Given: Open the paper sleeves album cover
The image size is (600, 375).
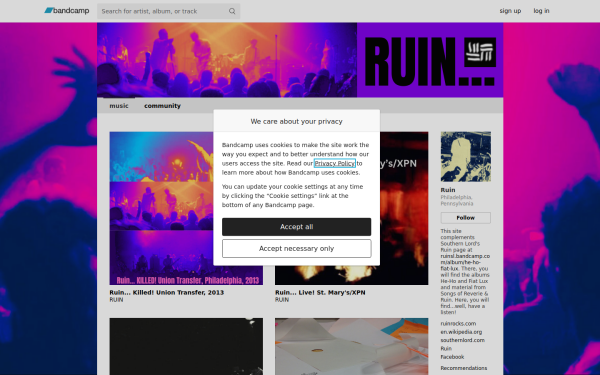Looking at the screenshot, I should pyautogui.click(x=352, y=346).
